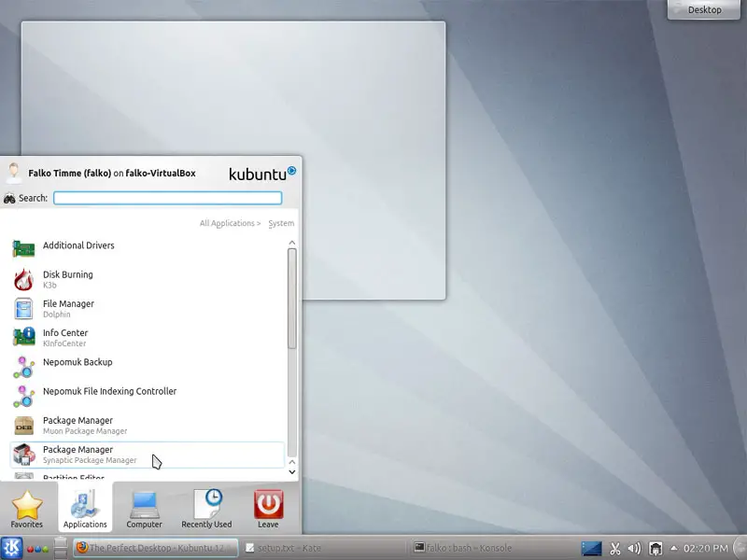Viewport: 747px width, 560px height.
Task: Open the Leave tab
Action: pos(268,509)
